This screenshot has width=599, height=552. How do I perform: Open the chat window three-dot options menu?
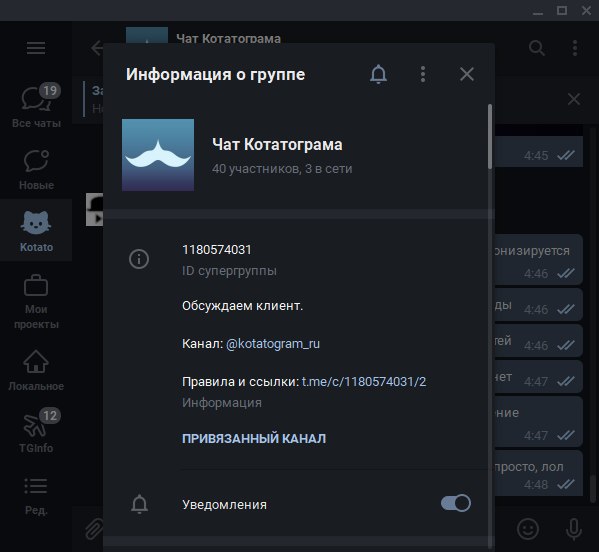[575, 48]
